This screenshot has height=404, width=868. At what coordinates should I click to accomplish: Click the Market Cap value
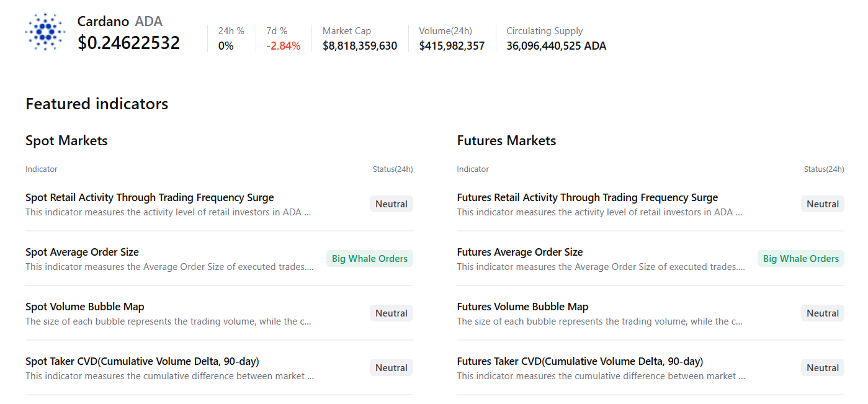click(x=360, y=46)
